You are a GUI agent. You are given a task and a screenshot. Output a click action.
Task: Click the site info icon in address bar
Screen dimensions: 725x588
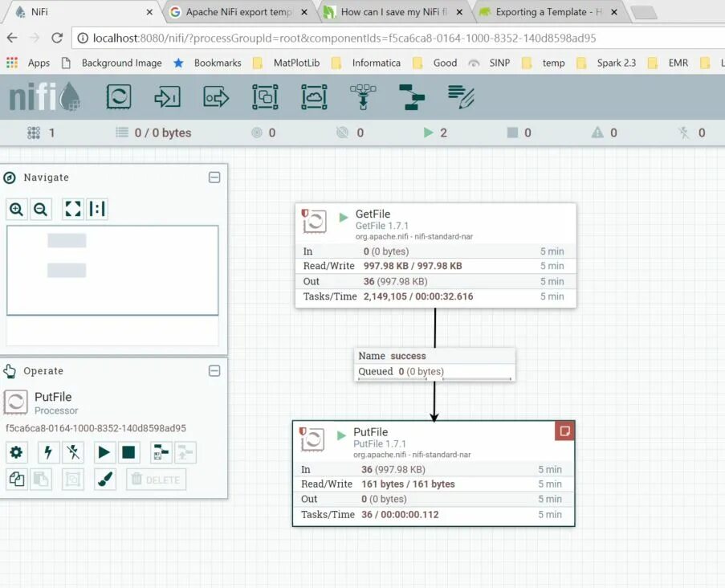pyautogui.click(x=83, y=38)
